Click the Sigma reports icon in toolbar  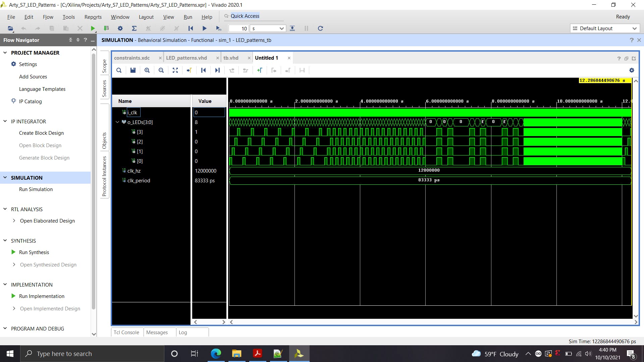click(134, 28)
